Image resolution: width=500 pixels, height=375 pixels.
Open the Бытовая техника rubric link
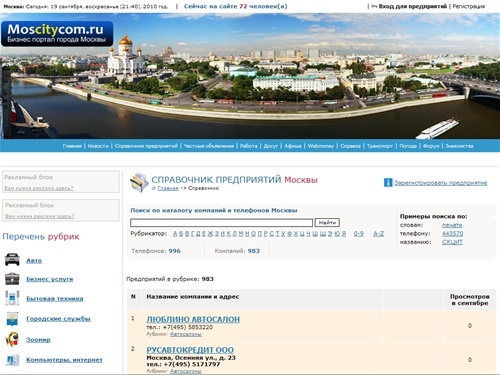pos(55,298)
